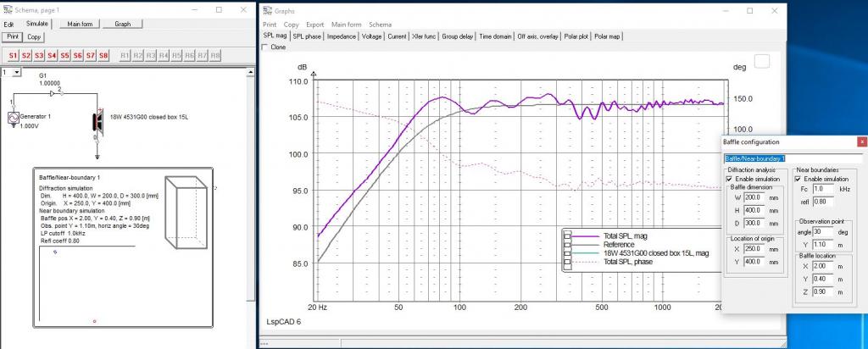Select schema slot S2
868x349 pixels.
(26, 56)
